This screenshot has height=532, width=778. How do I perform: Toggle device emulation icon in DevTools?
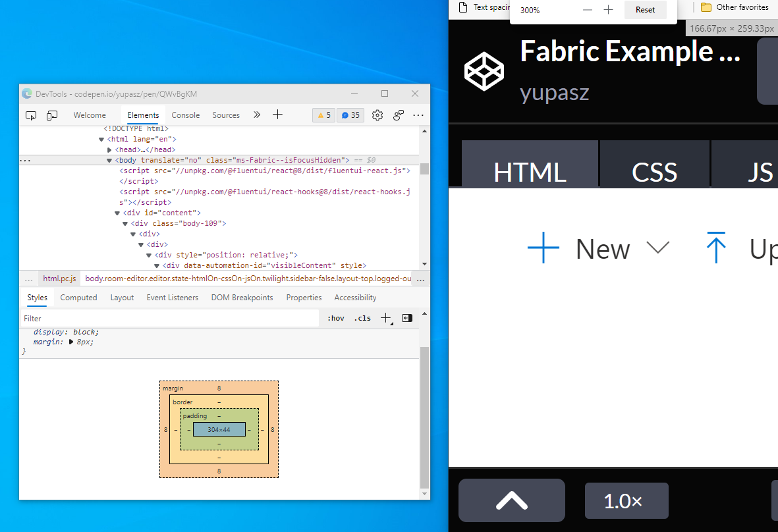(x=52, y=115)
